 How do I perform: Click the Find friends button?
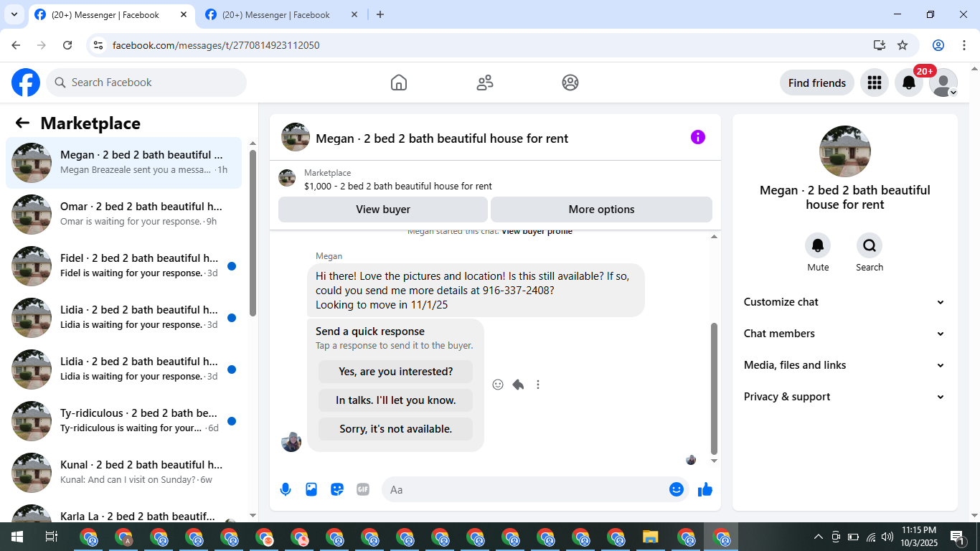click(817, 83)
